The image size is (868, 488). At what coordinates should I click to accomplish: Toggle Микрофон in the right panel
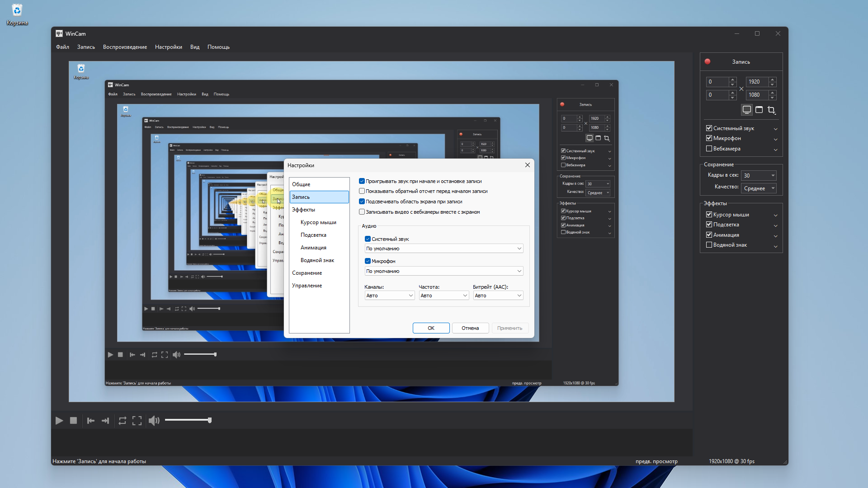pyautogui.click(x=709, y=138)
